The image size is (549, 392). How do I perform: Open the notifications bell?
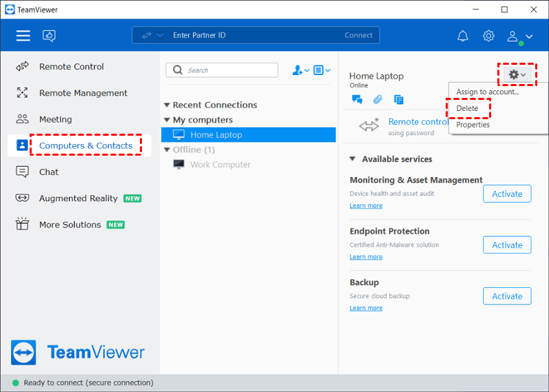click(463, 36)
